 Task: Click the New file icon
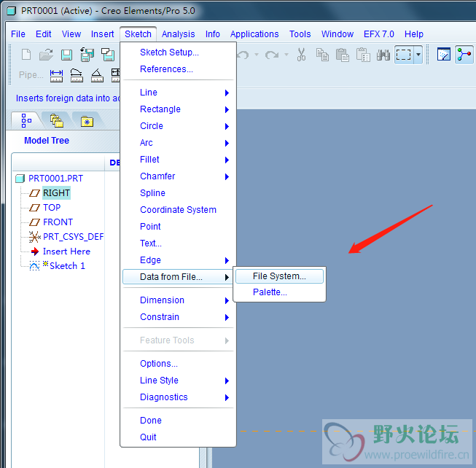point(26,55)
